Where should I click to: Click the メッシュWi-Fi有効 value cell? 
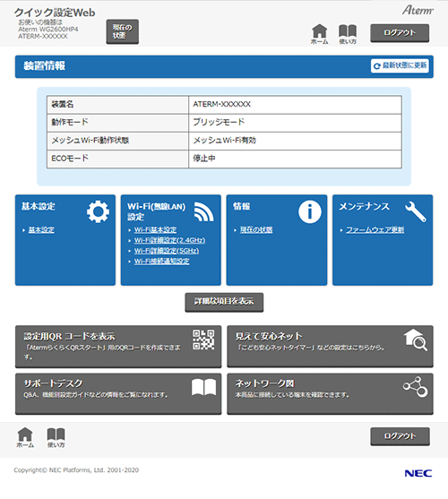pyautogui.click(x=295, y=141)
